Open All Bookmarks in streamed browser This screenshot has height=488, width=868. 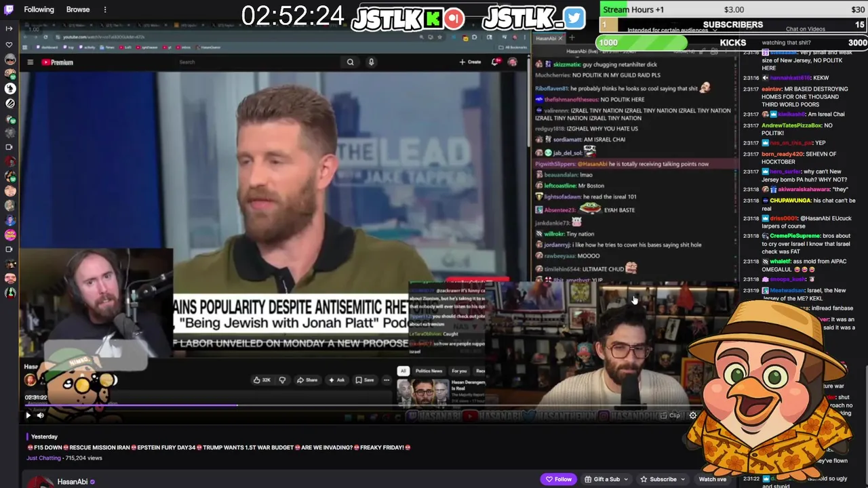tap(512, 47)
